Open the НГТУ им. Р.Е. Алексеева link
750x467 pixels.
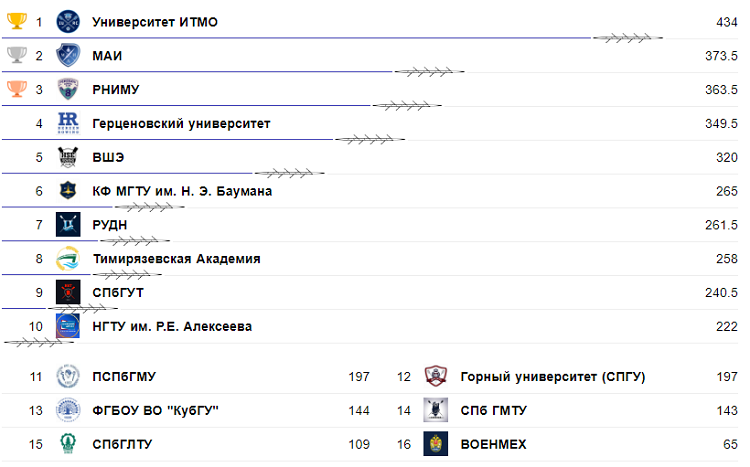pos(171,327)
